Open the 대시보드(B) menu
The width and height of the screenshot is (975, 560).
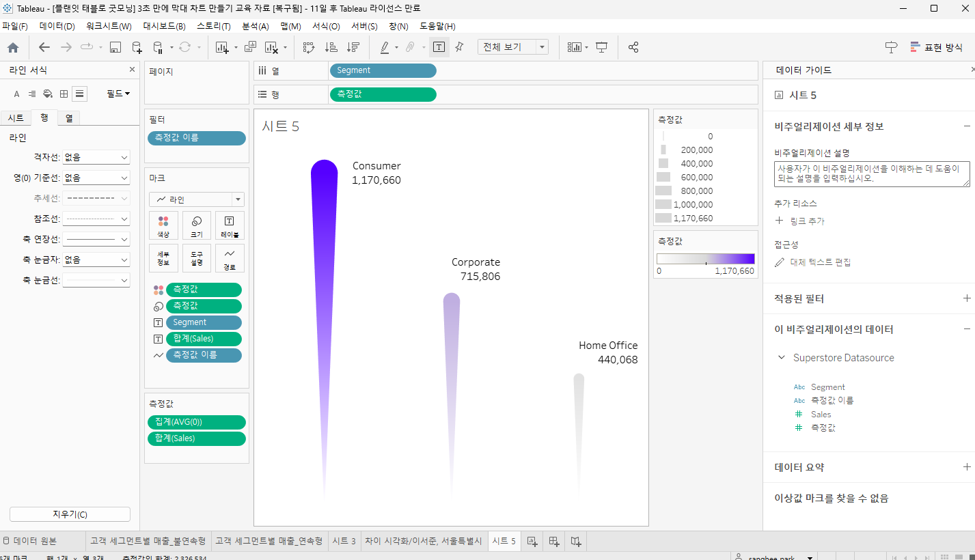pyautogui.click(x=164, y=26)
